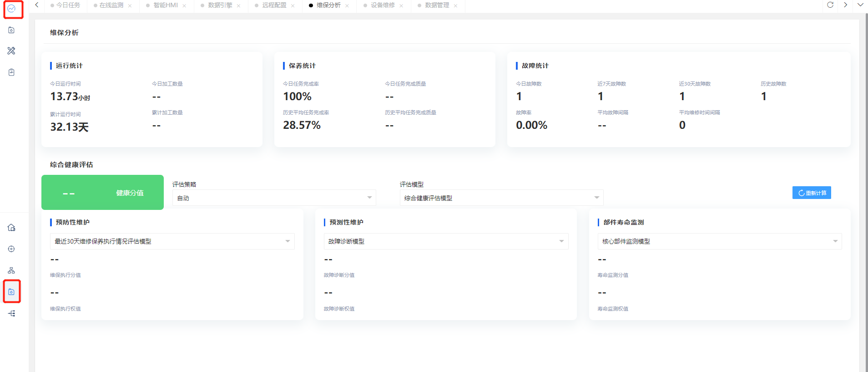Image resolution: width=868 pixels, height=372 pixels.
Task: Click the chart analysis icon in sidebar
Action: (11, 9)
